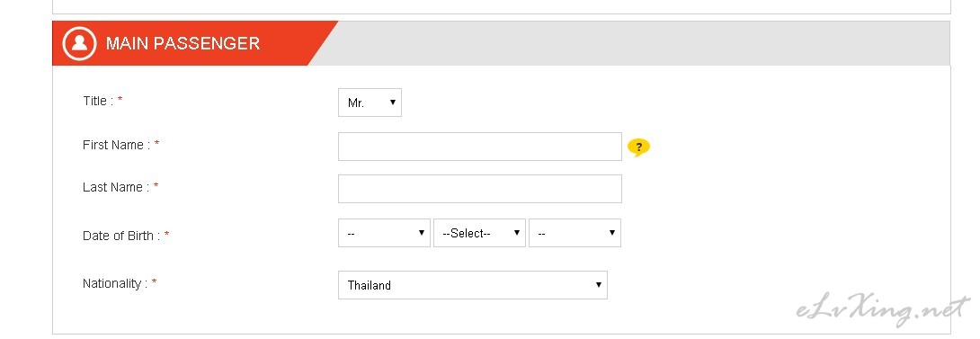Open the last Date of Birth year dropdown
Screen dimensions: 980x339
click(575, 233)
